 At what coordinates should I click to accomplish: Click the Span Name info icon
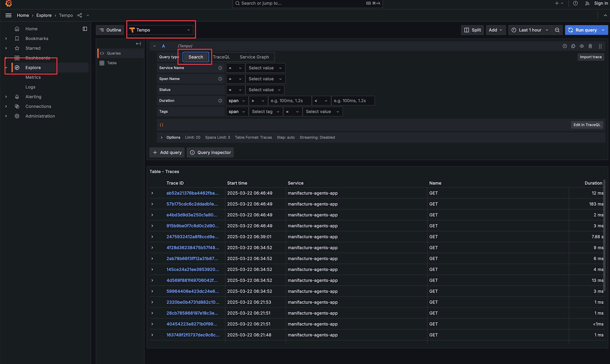click(220, 79)
